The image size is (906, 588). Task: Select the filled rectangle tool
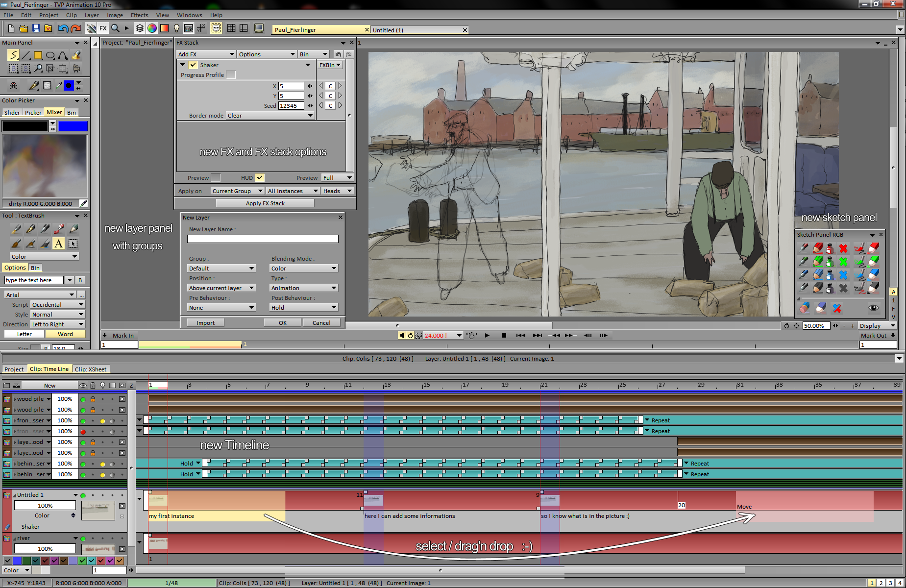tap(38, 55)
